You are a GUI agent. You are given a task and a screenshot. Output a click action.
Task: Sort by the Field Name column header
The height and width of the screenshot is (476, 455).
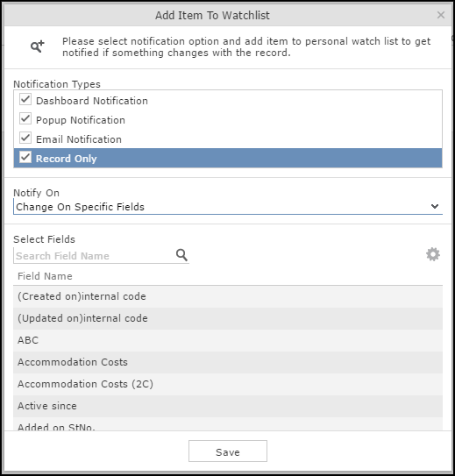tap(45, 276)
